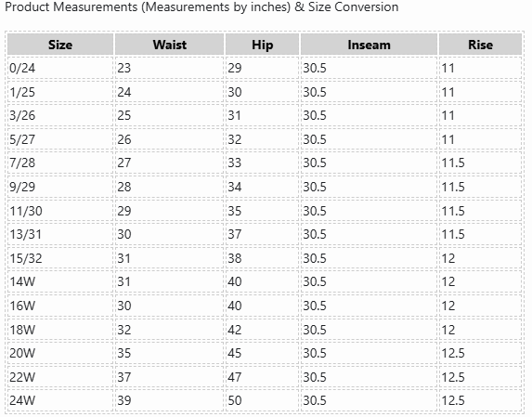Click hip value 45 in 20W row
Image resolution: width=532 pixels, height=417 pixels.
pos(262,353)
